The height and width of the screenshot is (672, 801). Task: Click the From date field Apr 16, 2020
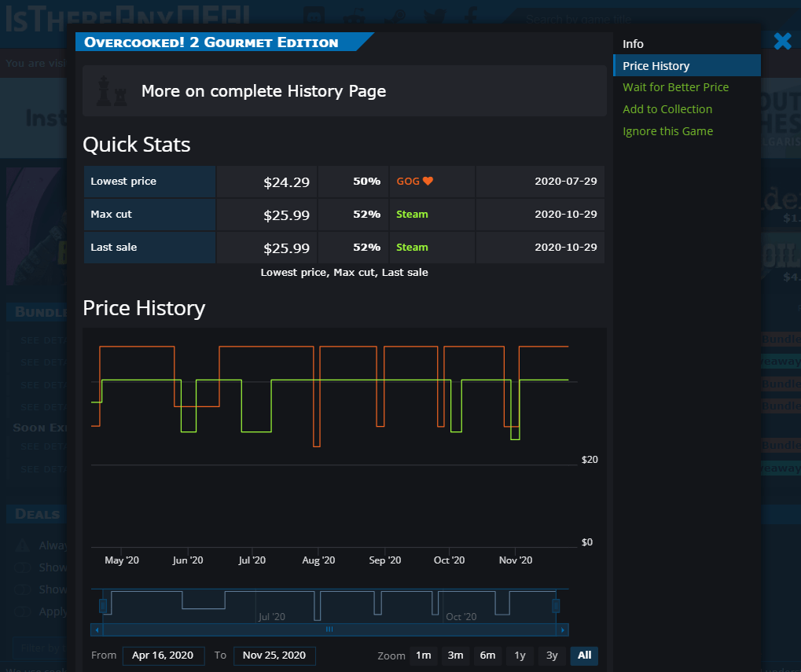point(163,655)
